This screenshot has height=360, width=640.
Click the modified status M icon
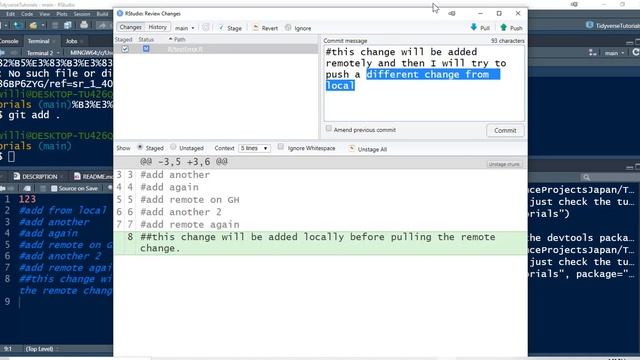point(146,49)
